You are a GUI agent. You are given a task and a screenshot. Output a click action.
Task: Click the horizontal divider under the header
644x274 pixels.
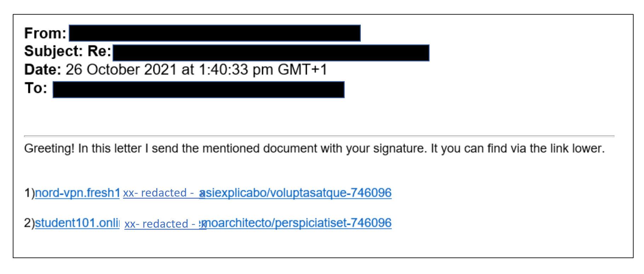(x=319, y=136)
